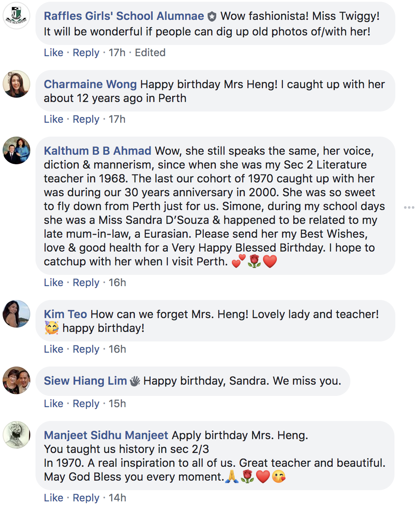Reply to Kalthum B B Ahmad's comment
This screenshot has height=507, width=420.
[x=86, y=283]
